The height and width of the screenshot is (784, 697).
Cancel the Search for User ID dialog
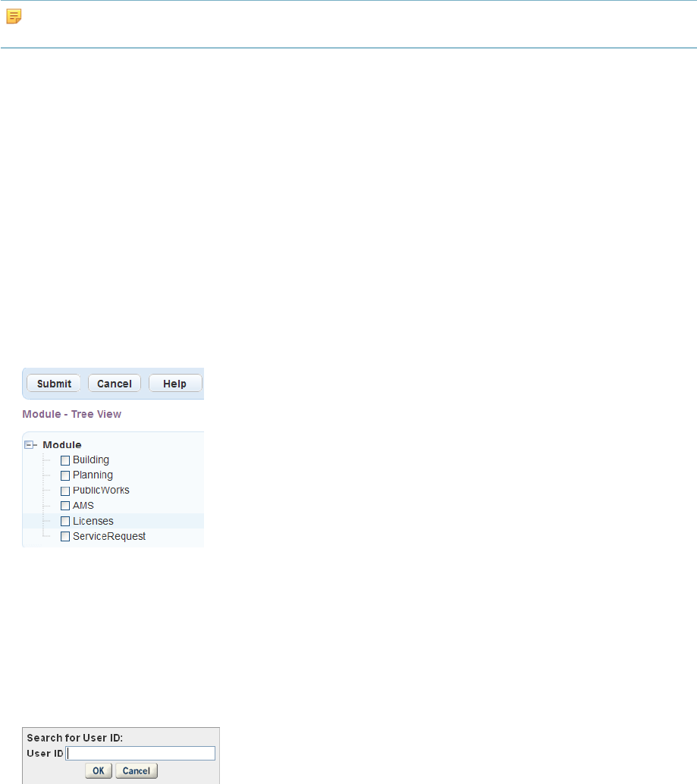(137, 770)
